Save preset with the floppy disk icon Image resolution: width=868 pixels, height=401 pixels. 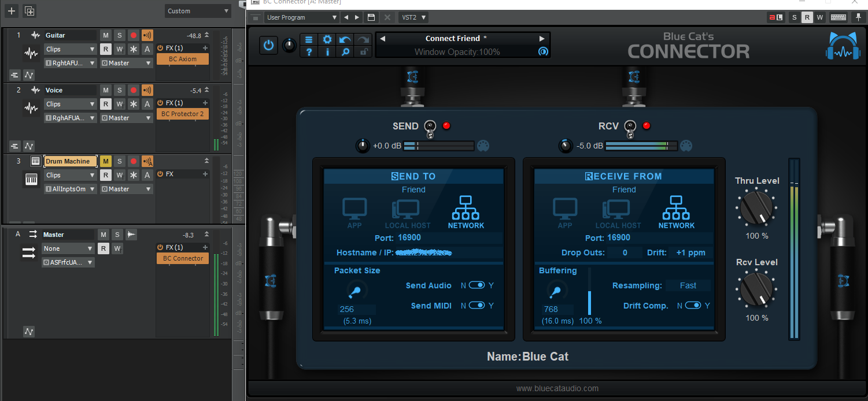371,17
